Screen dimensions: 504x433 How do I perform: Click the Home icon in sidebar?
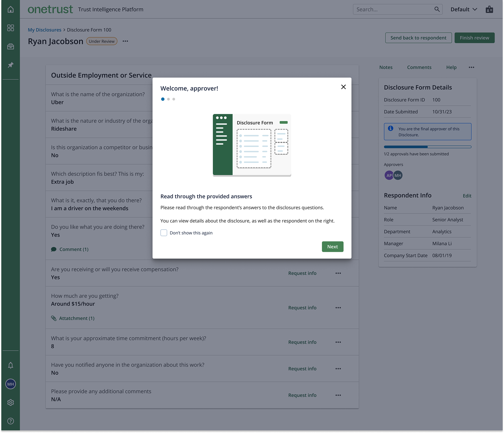(10, 9)
